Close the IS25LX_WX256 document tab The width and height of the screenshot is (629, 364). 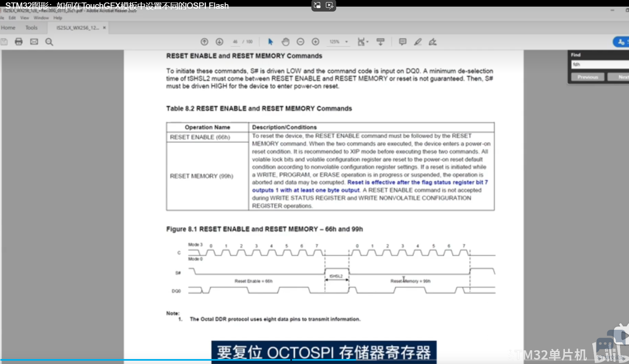point(104,28)
